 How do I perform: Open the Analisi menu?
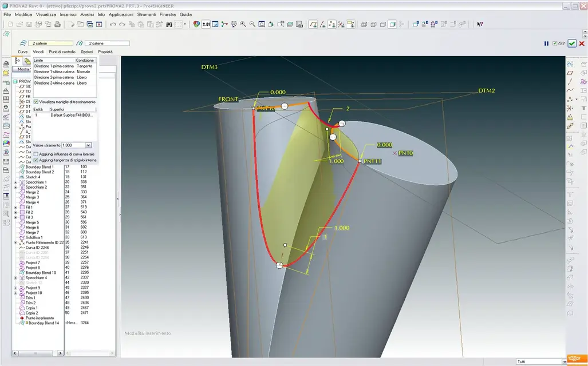tap(87, 15)
